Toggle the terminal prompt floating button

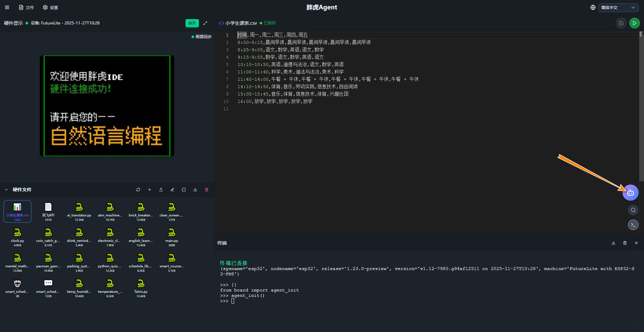(633, 225)
